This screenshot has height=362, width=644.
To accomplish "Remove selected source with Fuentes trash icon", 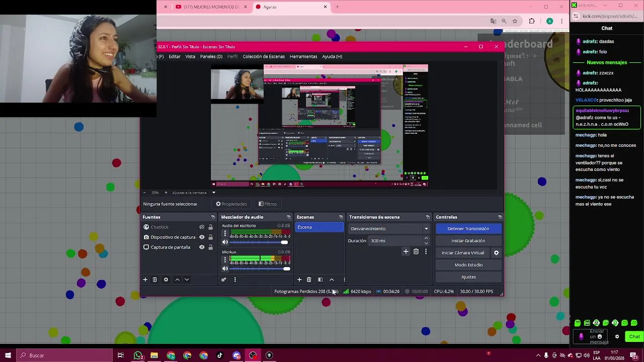I will 155,280.
